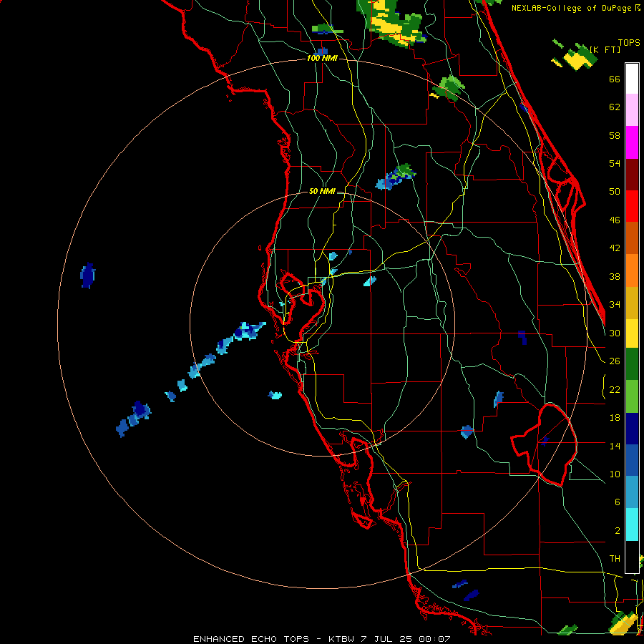The width and height of the screenshot is (644, 644).
Task: Pick the gold legend color band
Action: pyautogui.click(x=632, y=303)
